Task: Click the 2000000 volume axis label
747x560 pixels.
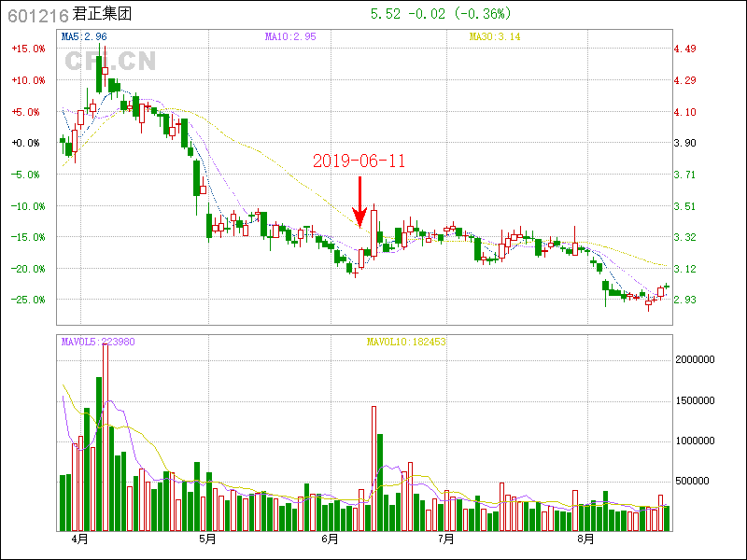Action: point(695,359)
